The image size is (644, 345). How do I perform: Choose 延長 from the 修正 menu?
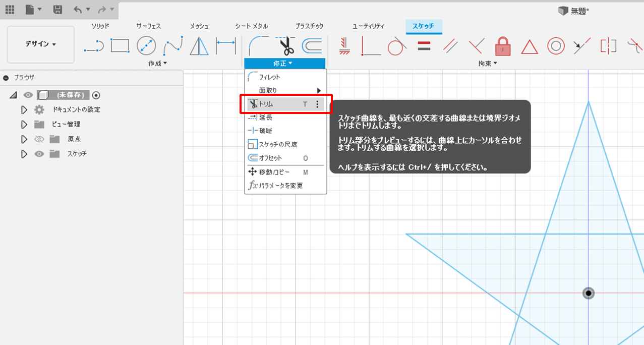point(285,117)
